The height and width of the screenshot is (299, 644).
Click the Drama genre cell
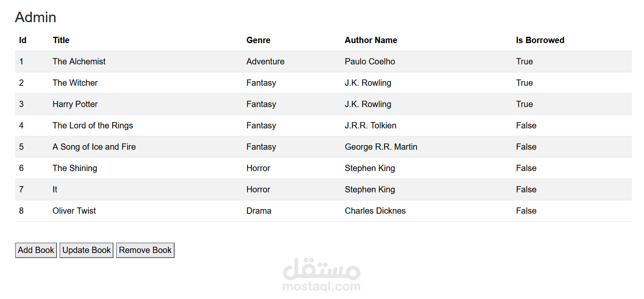[259, 211]
